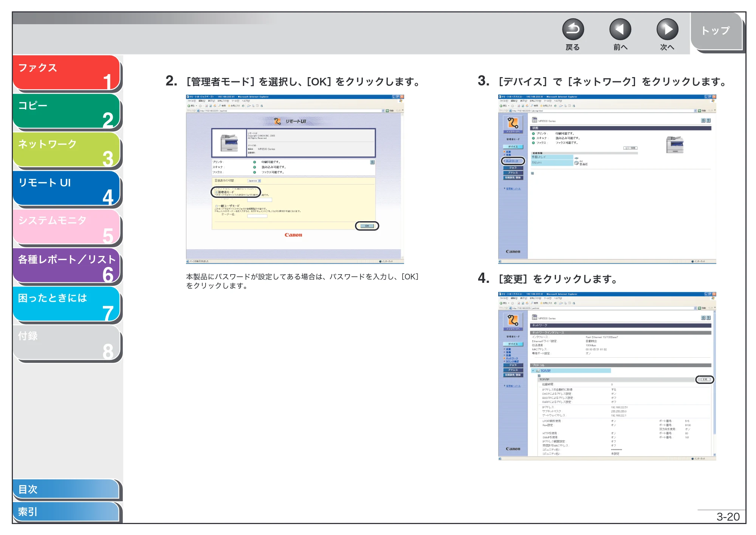The height and width of the screenshot is (535, 756).
Task: Open chapter 8 付録 tab
Action: (x=66, y=343)
